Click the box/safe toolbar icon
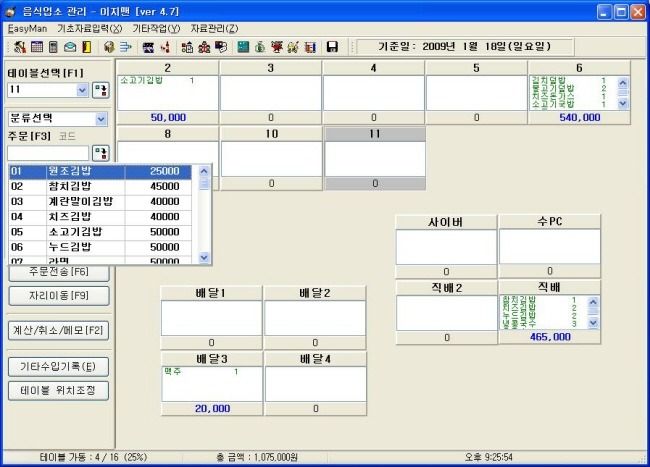The width and height of the screenshot is (650, 467). tap(109, 47)
